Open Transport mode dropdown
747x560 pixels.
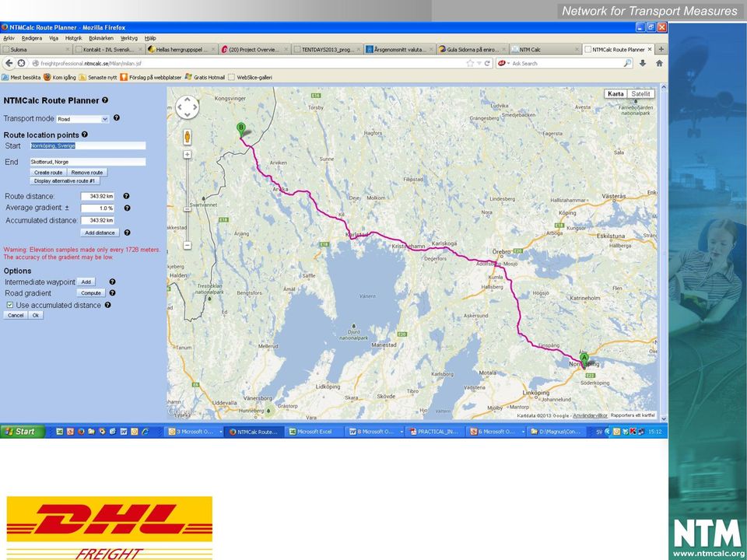click(83, 119)
